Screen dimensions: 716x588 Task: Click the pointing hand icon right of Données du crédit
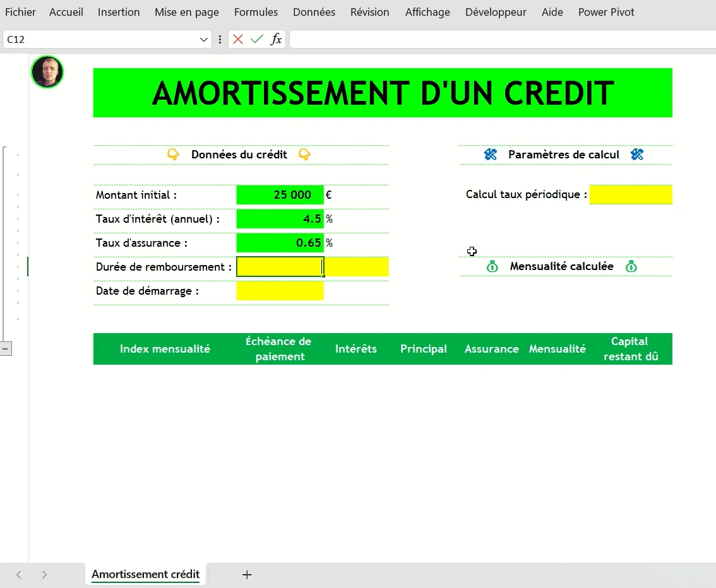point(304,154)
